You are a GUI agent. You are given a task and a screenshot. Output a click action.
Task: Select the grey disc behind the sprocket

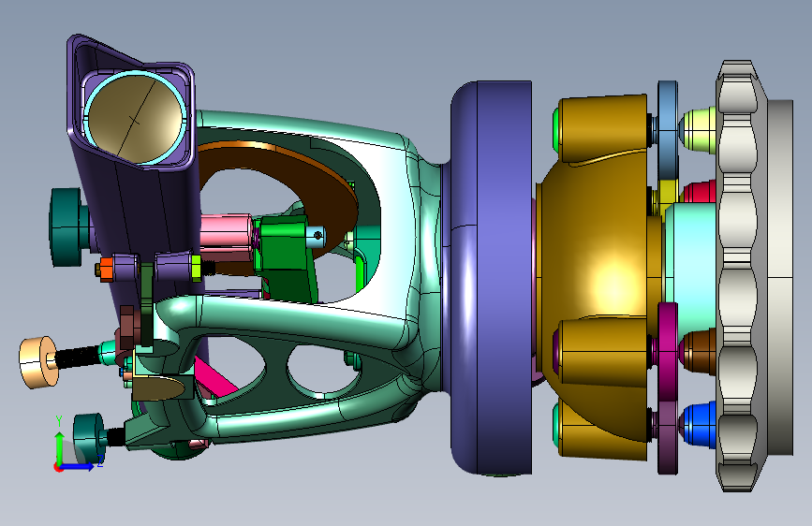tap(780, 277)
